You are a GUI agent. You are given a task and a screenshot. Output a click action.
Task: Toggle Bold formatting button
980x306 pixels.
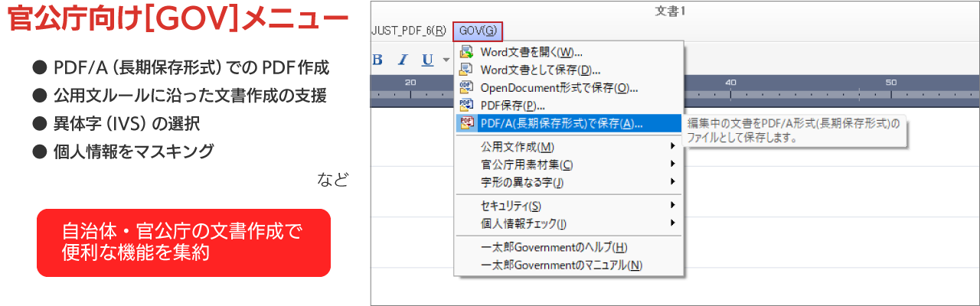click(377, 60)
